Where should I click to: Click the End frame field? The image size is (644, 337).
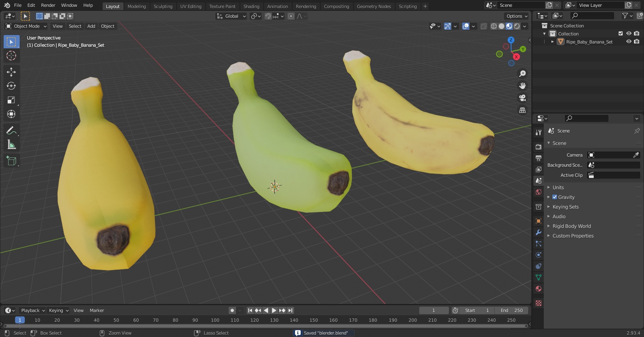coord(512,310)
